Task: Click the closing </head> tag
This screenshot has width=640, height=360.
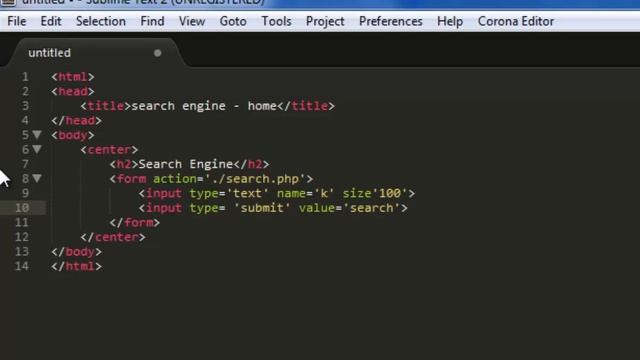Action: 77,121
